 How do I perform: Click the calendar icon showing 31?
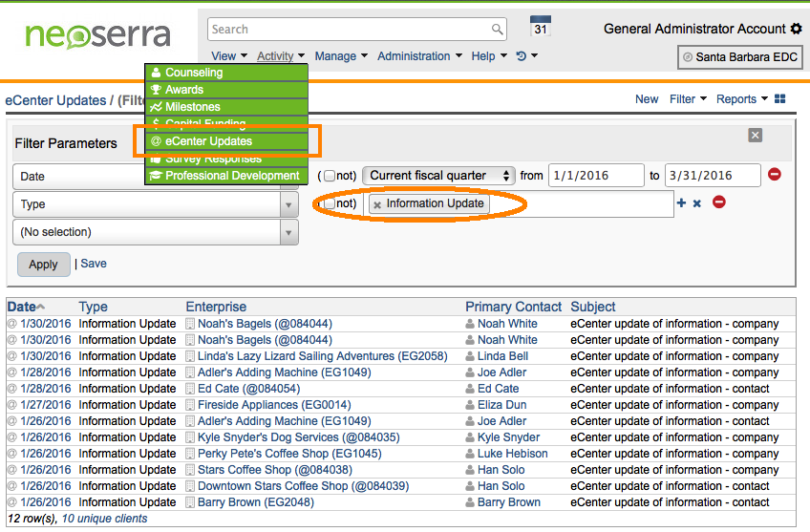540,27
